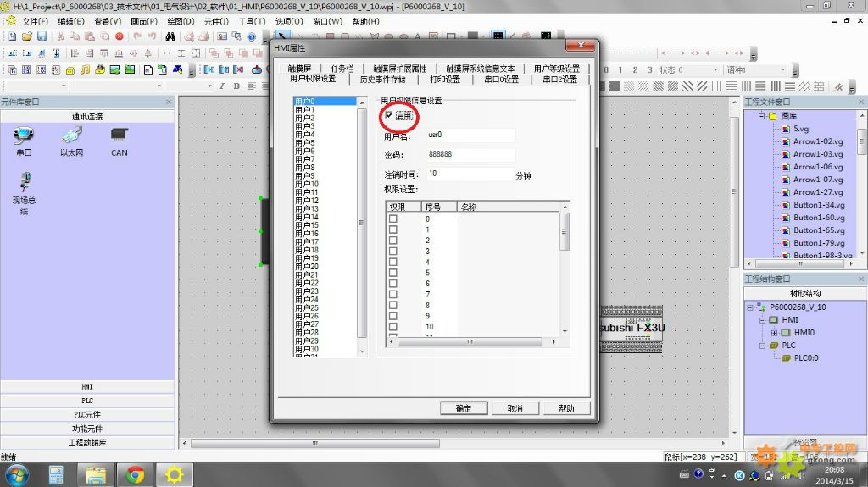868x487 pixels.
Task: Open Chrome from the taskbar
Action: point(135,475)
